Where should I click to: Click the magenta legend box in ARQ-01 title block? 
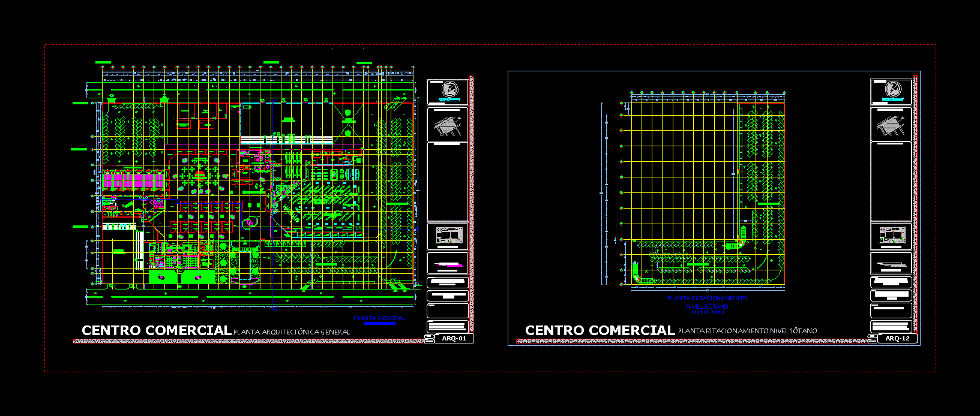pos(448,264)
